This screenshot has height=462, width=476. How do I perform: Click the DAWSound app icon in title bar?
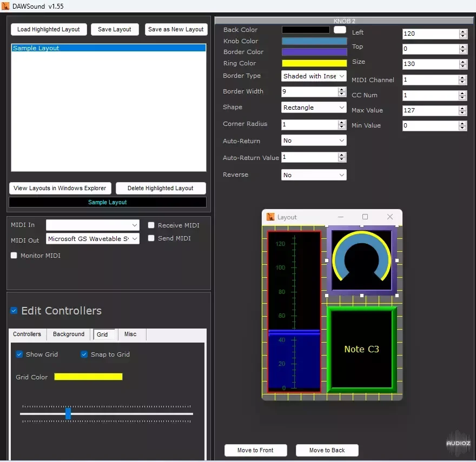pos(5,6)
